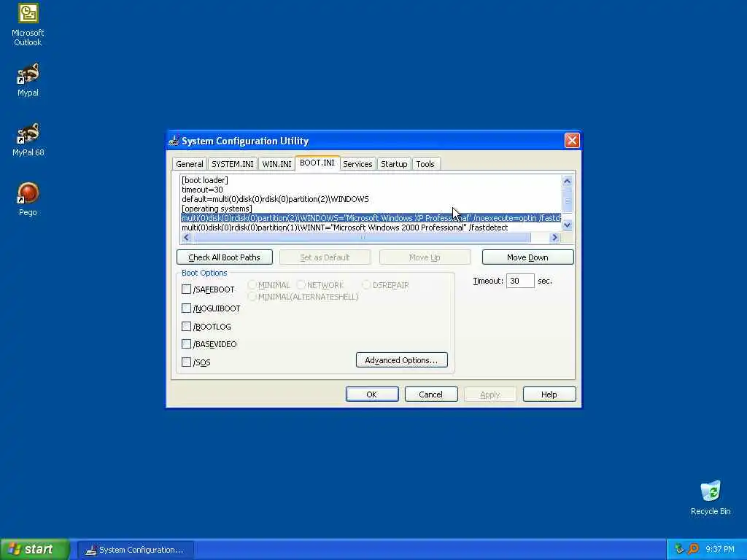Select the Mypal desktop shortcut
Image resolution: width=747 pixels, height=560 pixels.
(28, 80)
